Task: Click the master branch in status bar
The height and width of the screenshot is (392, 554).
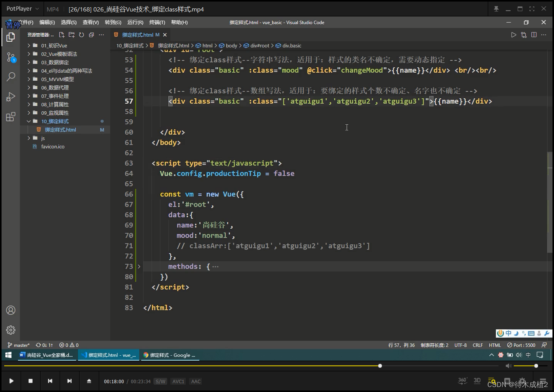Action: (x=18, y=345)
